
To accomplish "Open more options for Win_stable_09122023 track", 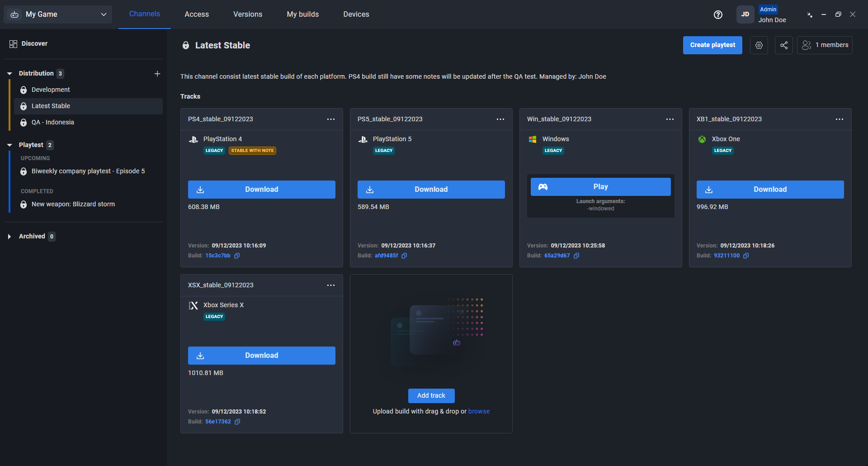I will tap(670, 119).
